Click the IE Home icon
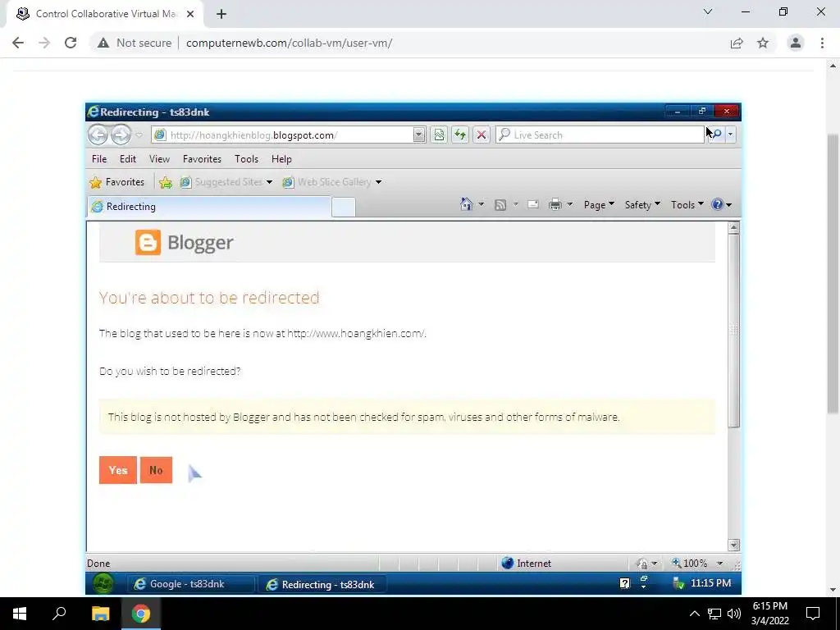Viewport: 840px width, 630px height. [467, 204]
